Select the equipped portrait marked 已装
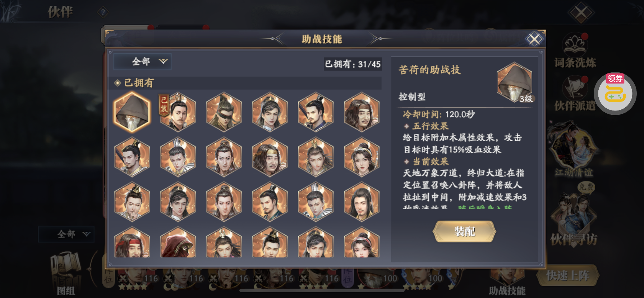 178,112
